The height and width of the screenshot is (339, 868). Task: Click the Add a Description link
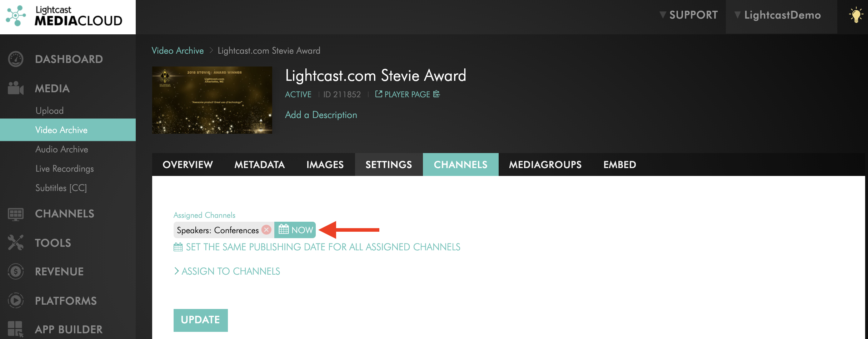tap(321, 115)
